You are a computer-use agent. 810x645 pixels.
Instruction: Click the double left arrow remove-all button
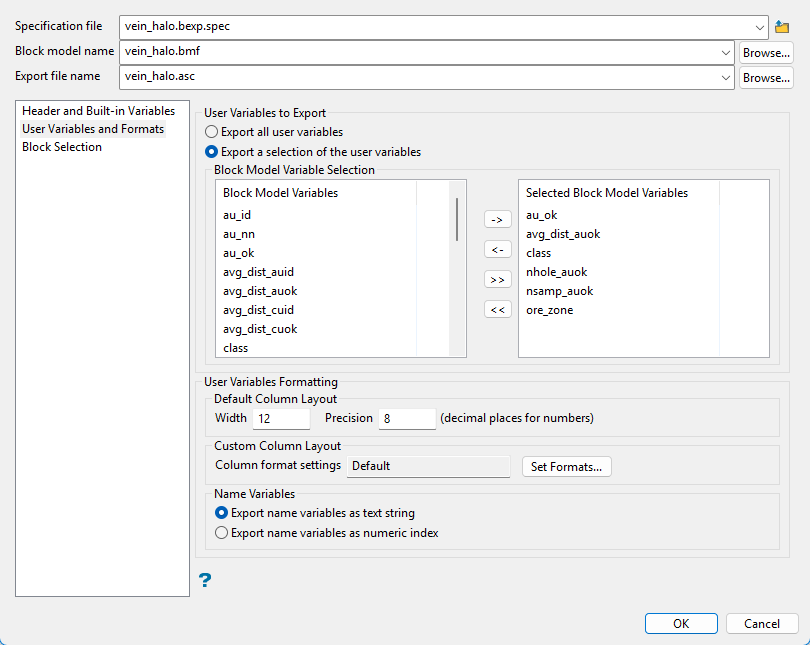pyautogui.click(x=497, y=309)
